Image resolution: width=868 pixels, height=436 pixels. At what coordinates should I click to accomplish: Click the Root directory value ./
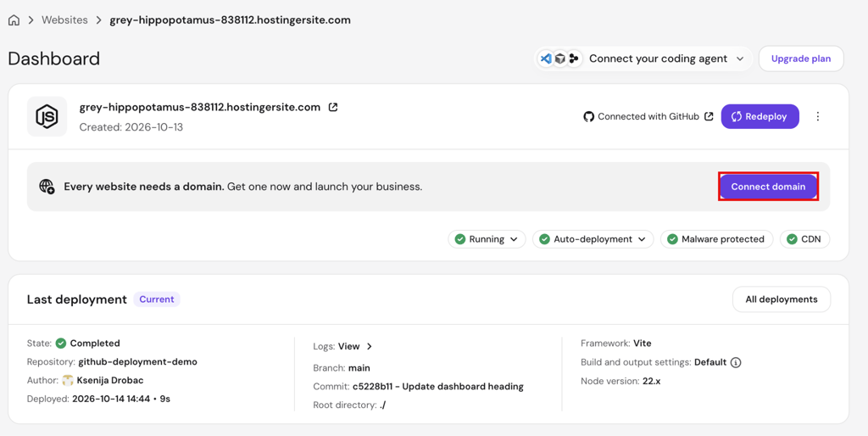[382, 405]
